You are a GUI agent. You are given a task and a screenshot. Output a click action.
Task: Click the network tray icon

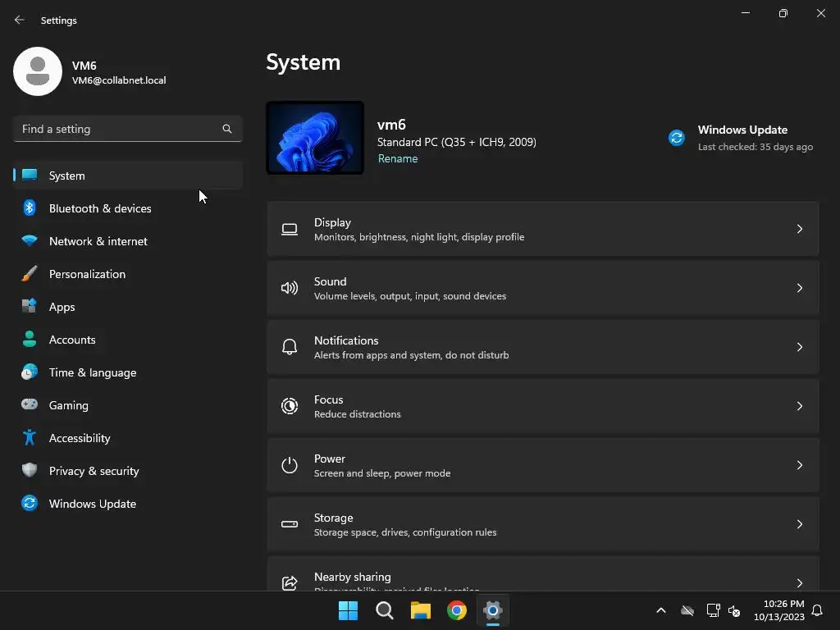(713, 610)
